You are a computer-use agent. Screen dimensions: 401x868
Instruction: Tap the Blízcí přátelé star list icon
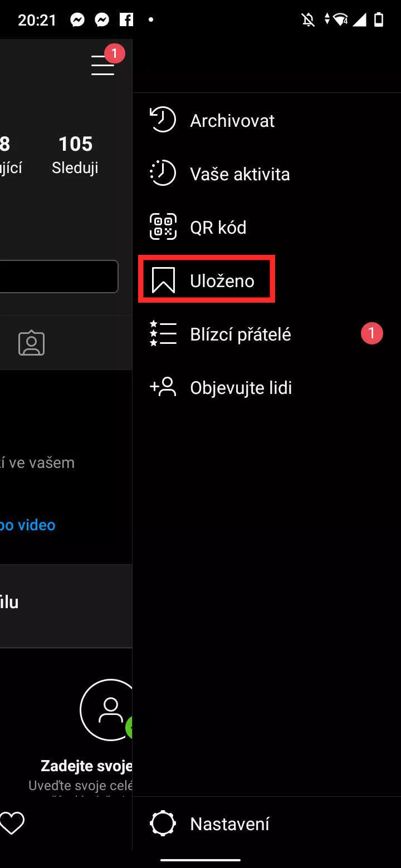pos(163,334)
